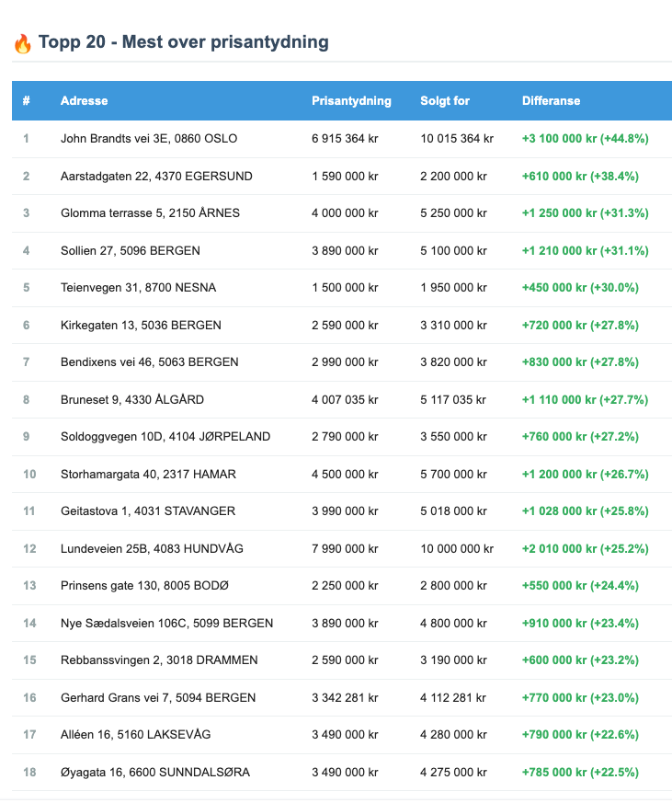
Task: Click sold price '5 100 000 kr'
Action: click(x=453, y=250)
